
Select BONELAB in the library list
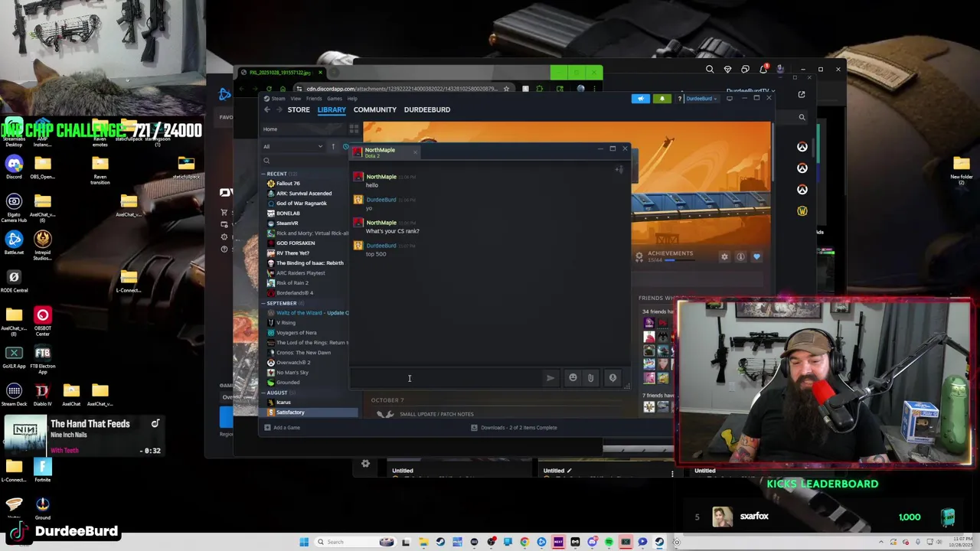[288, 214]
